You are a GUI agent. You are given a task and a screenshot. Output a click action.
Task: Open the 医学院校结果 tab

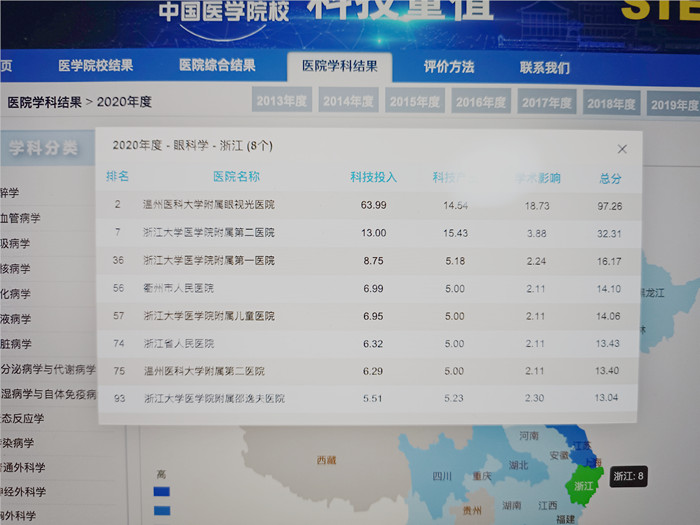click(95, 67)
